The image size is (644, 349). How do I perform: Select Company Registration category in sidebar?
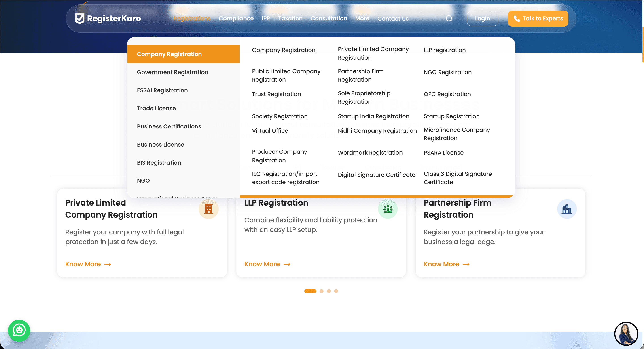pyautogui.click(x=183, y=54)
